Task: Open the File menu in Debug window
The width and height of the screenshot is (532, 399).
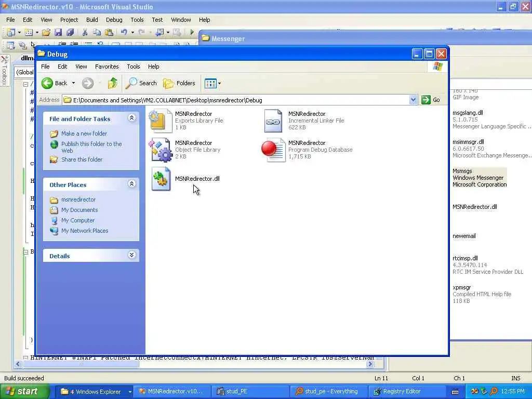Action: [x=45, y=66]
